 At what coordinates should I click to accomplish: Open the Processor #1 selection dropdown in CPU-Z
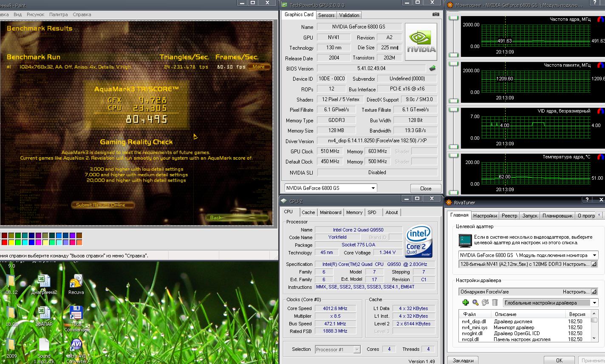357,350
